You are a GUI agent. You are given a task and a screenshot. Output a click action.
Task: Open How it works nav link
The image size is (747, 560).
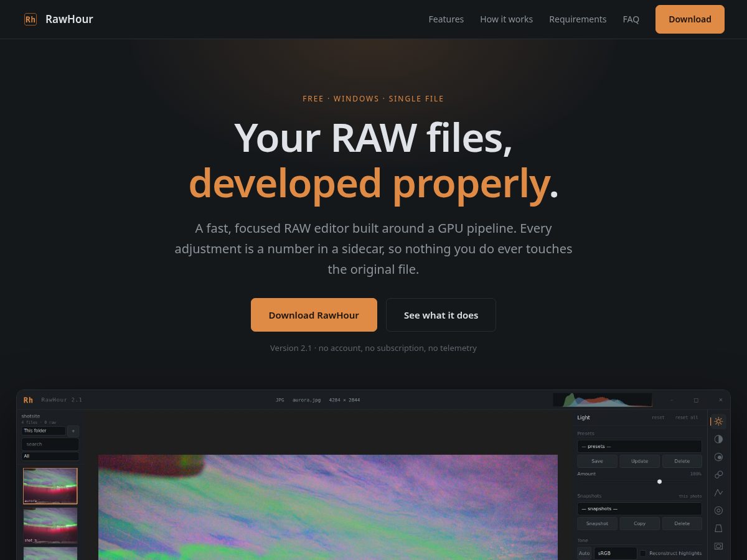tap(506, 19)
